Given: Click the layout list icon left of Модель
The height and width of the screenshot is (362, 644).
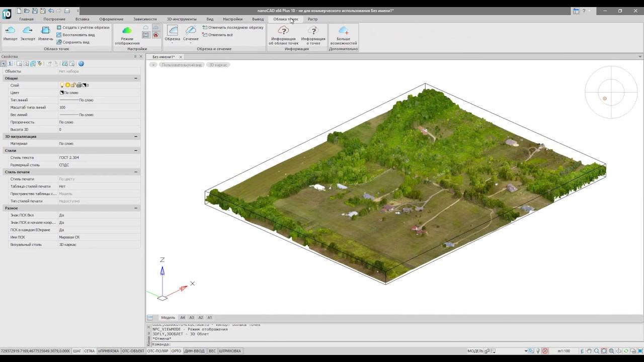Looking at the screenshot, I should tap(150, 318).
